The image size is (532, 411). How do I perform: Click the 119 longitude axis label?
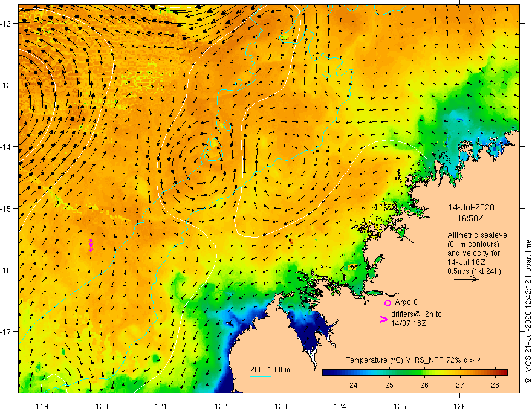pyautogui.click(x=42, y=407)
